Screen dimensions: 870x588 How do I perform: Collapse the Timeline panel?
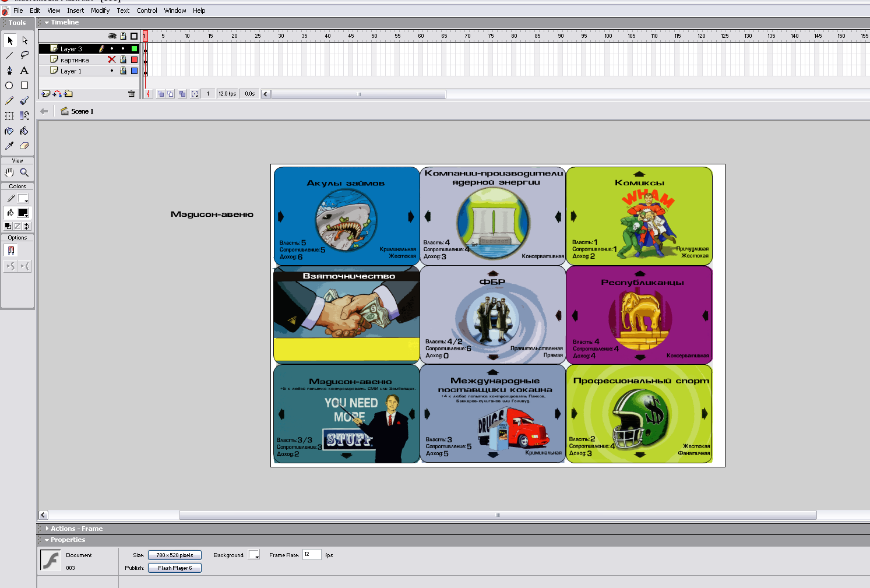(47, 23)
